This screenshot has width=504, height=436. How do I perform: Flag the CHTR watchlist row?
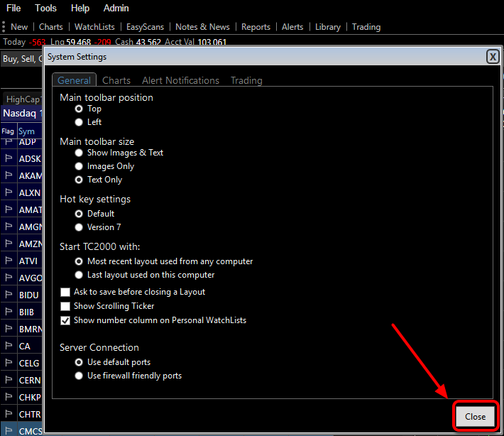click(9, 414)
